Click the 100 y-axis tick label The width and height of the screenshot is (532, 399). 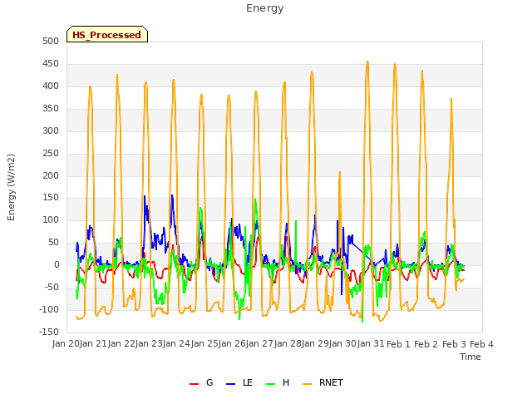click(x=51, y=219)
